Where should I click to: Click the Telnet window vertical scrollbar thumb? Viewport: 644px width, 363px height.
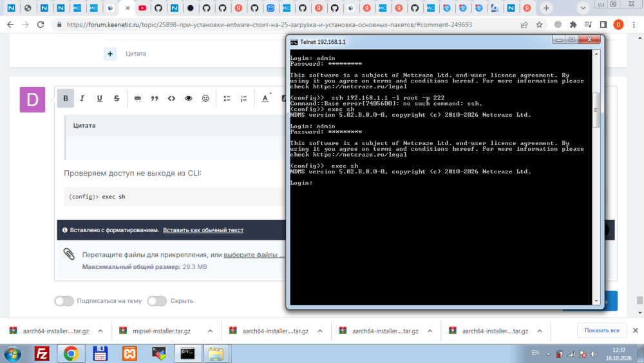[596, 110]
